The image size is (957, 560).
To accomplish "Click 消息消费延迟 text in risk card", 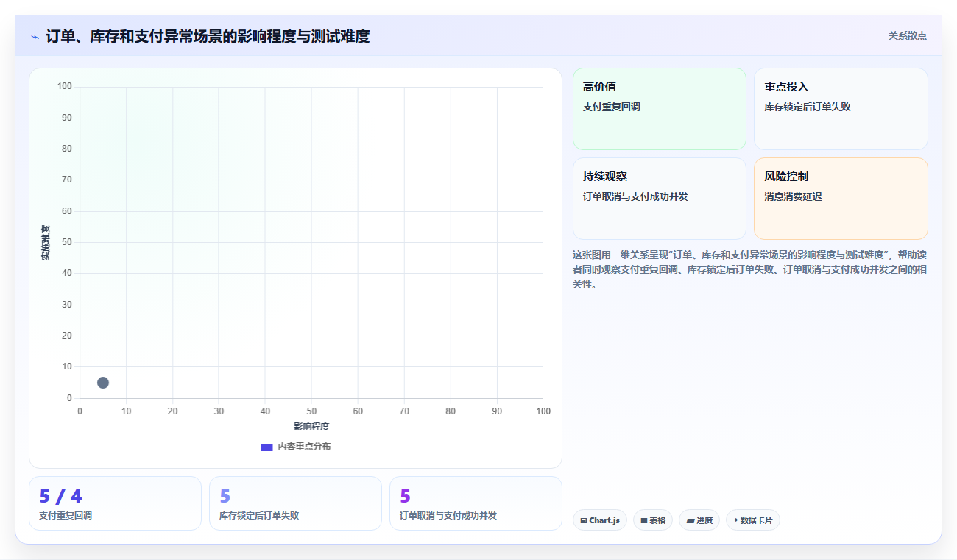I will 793,196.
